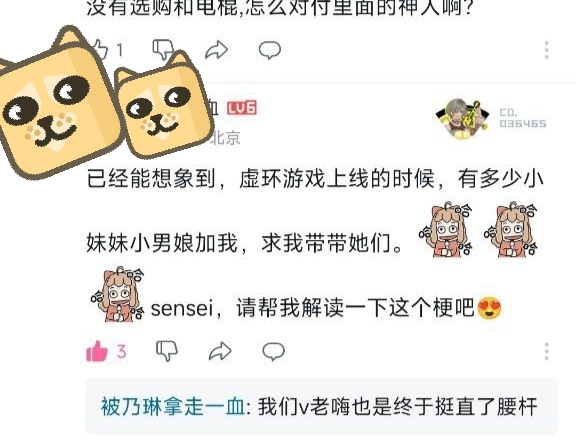
Task: Open more options for the 虚环游戏 comment
Action: click(547, 352)
